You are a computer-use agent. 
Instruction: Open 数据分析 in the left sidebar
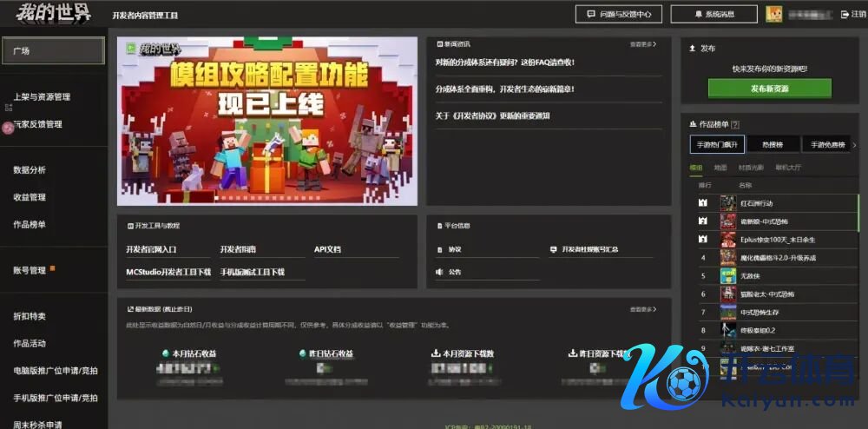(30, 170)
